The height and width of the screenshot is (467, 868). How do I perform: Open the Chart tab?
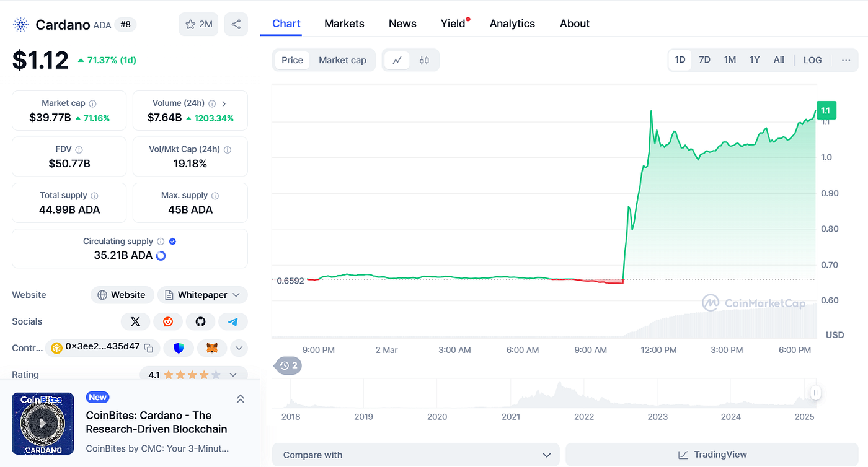286,24
